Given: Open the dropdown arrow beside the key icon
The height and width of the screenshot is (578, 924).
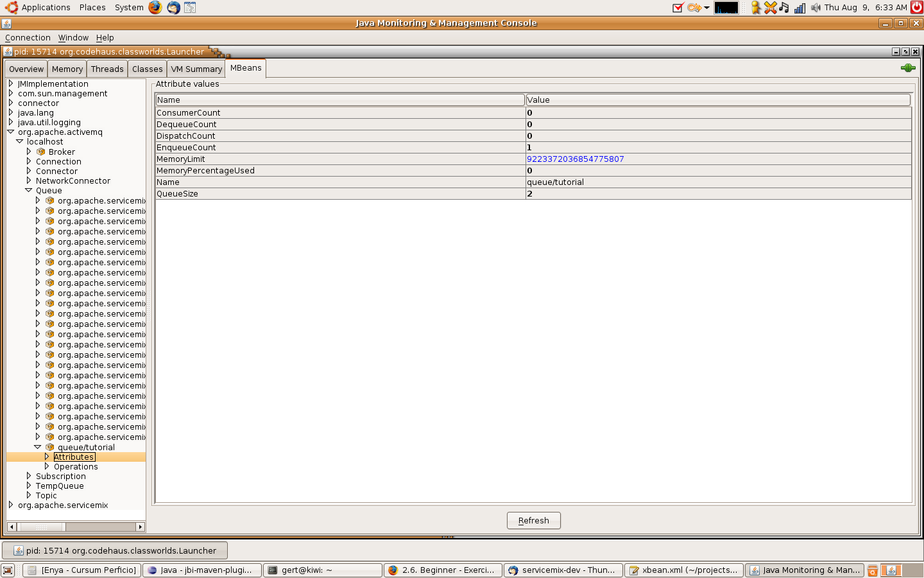Looking at the screenshot, I should (706, 8).
